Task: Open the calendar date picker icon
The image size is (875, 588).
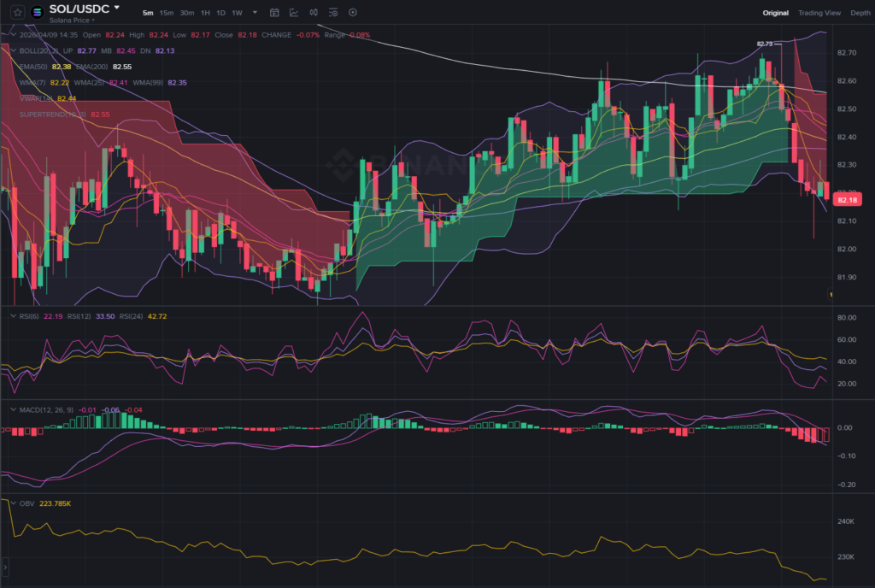Action: pos(274,13)
